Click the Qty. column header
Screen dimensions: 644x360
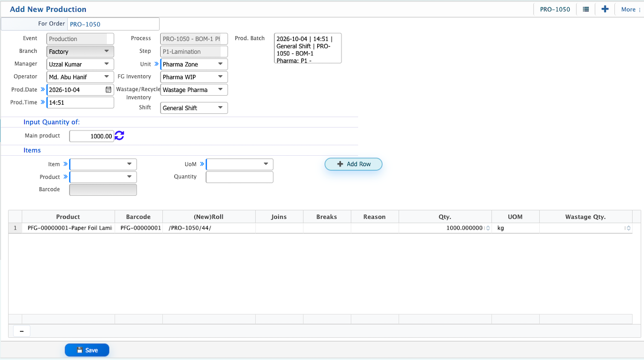click(445, 217)
